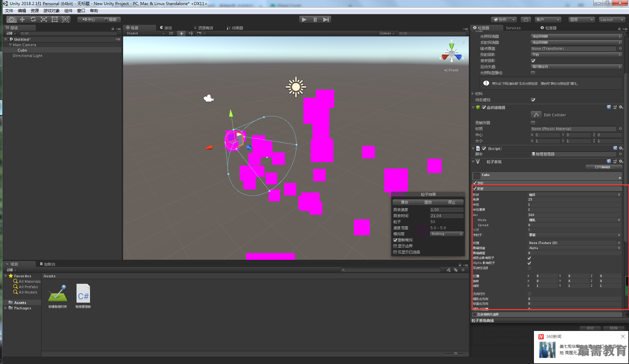Select the Hand tool in the toolbar
The width and height of the screenshot is (629, 364).
[x=11, y=20]
